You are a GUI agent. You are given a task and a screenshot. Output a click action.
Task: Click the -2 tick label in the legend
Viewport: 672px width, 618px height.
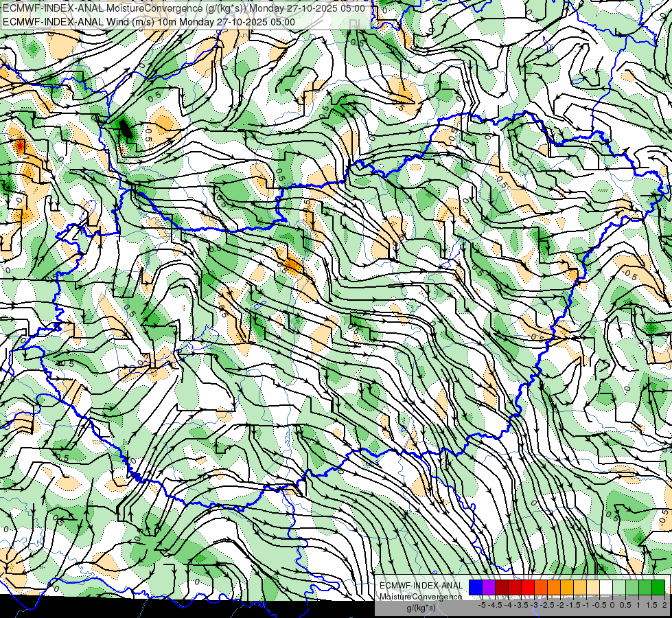[x=561, y=605]
